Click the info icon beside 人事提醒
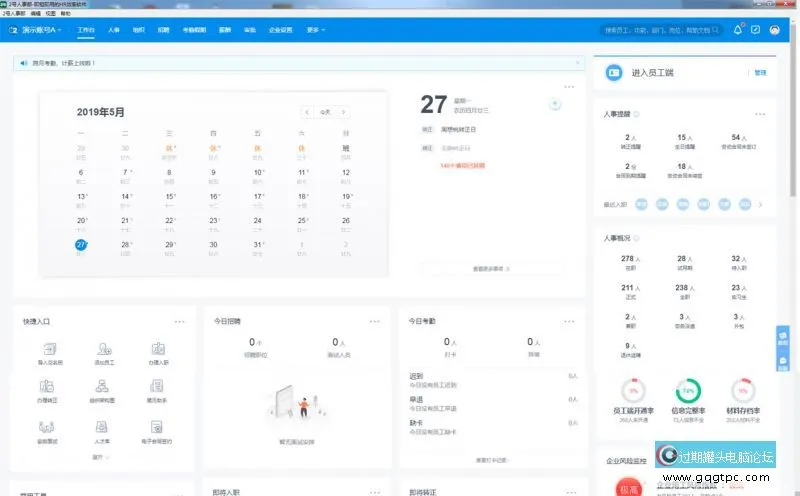800x496 pixels. coord(636,114)
